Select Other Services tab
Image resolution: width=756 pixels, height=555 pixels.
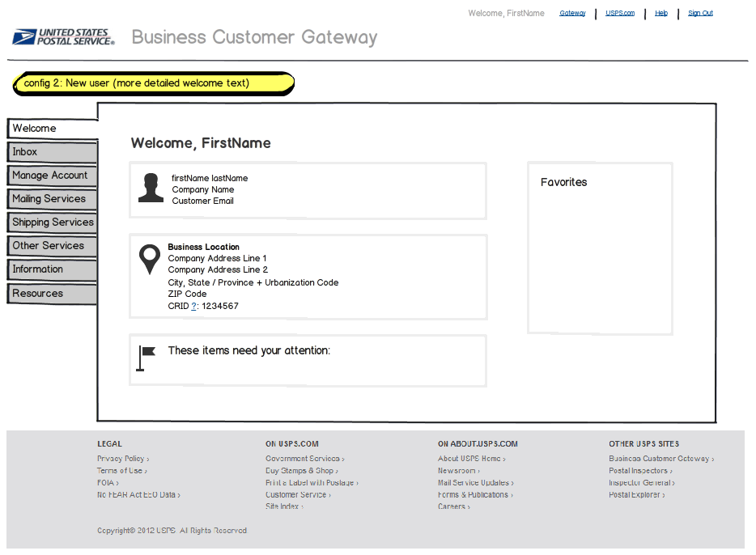(x=52, y=246)
